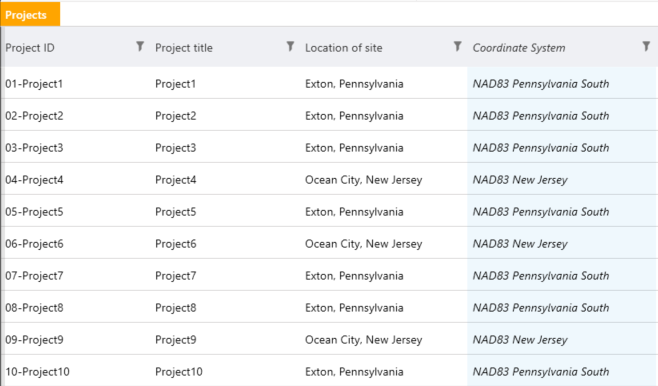Edit Project1 coordinate system cell
658x386 pixels.
562,83
